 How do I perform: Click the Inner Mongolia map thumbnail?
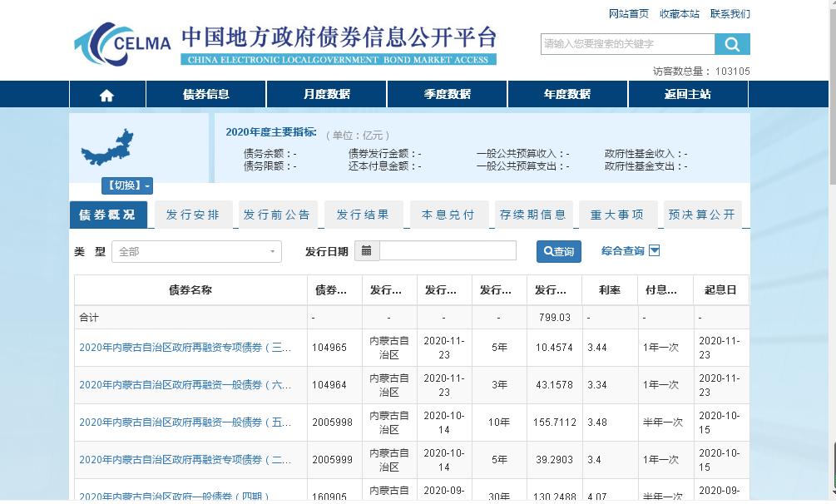tap(107, 148)
